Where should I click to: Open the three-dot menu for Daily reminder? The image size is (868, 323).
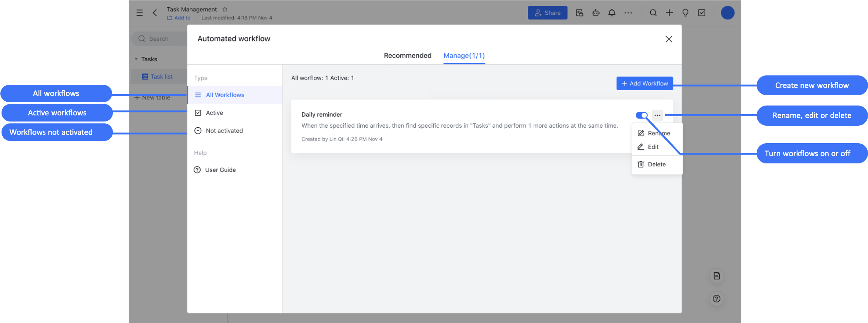[657, 115]
